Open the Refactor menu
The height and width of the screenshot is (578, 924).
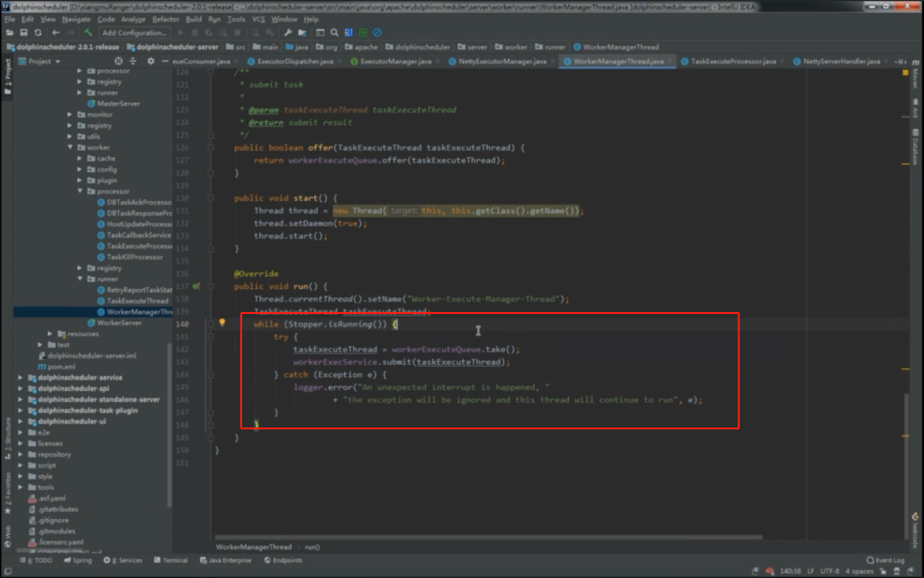coord(166,20)
